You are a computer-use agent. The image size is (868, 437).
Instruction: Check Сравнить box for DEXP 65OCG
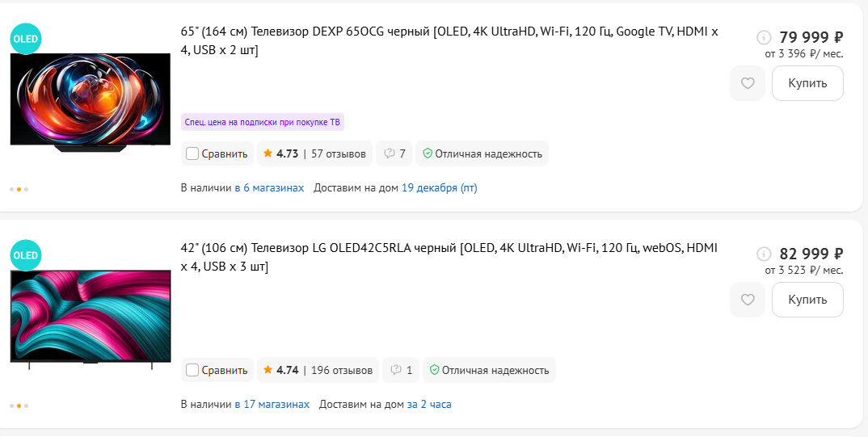[192, 153]
